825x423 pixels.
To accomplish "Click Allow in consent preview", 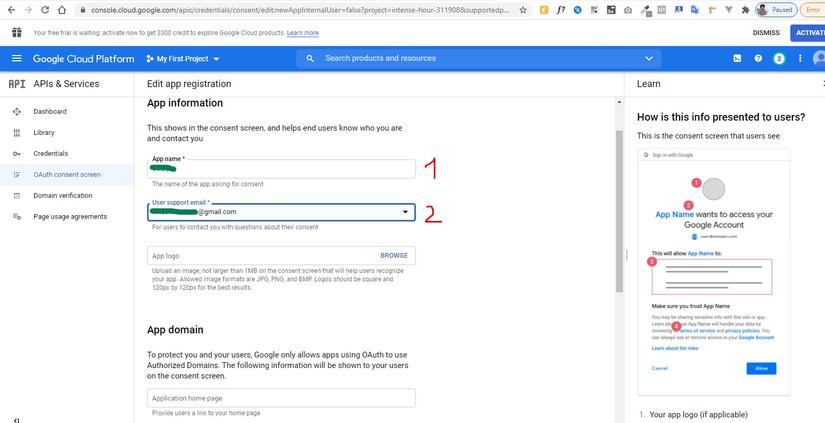I will pyautogui.click(x=761, y=368).
